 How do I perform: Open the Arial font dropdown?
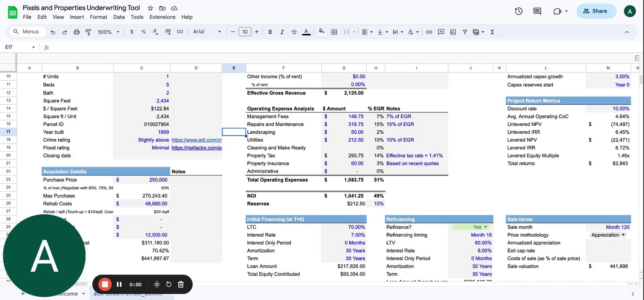tap(207, 32)
